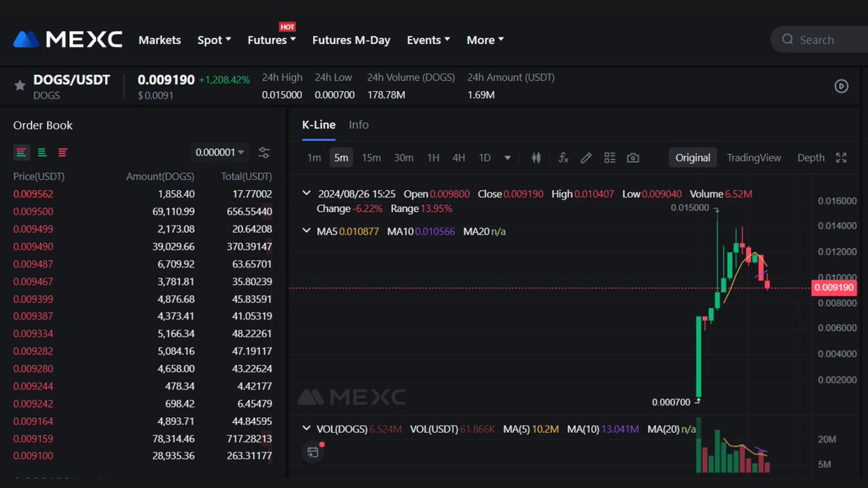Click amount 78,314.46 in order book

coord(172,438)
